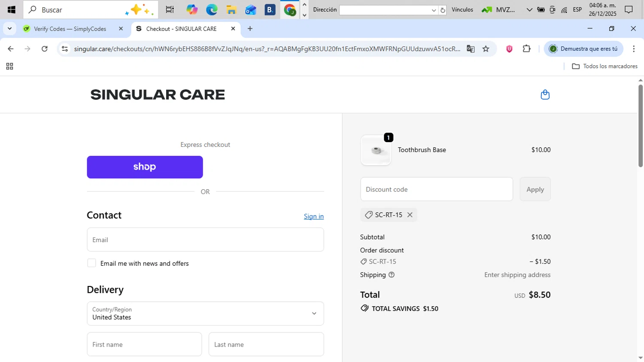Check battery status in tray
The image size is (644, 362).
tap(541, 9)
